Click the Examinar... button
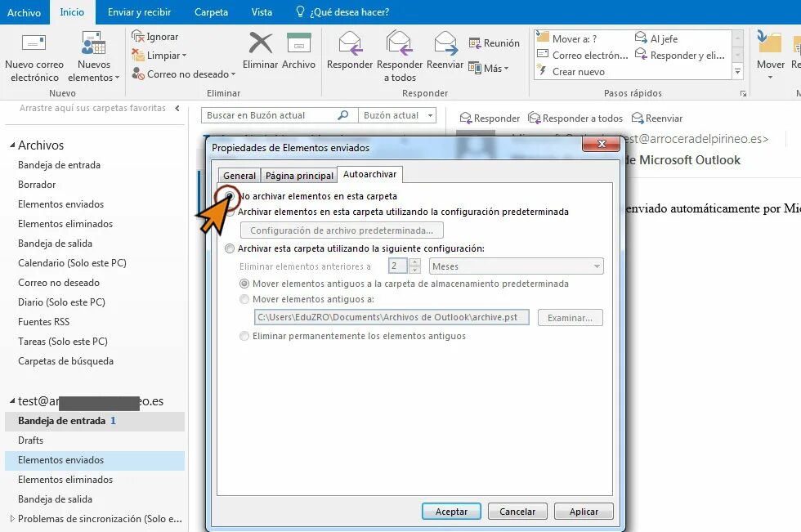Screen dimensions: 801x532 [571, 318]
